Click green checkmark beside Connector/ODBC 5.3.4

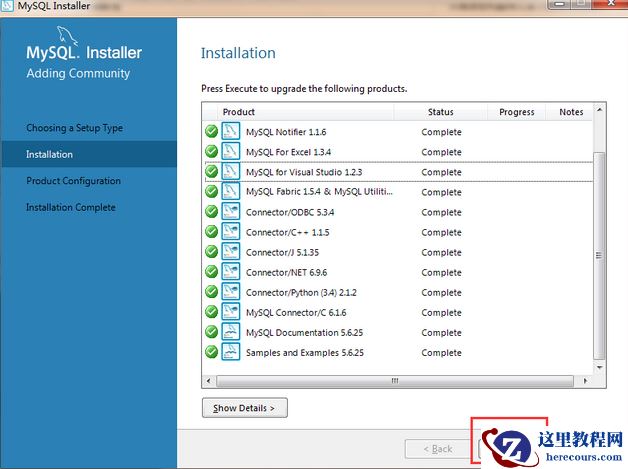(211, 211)
